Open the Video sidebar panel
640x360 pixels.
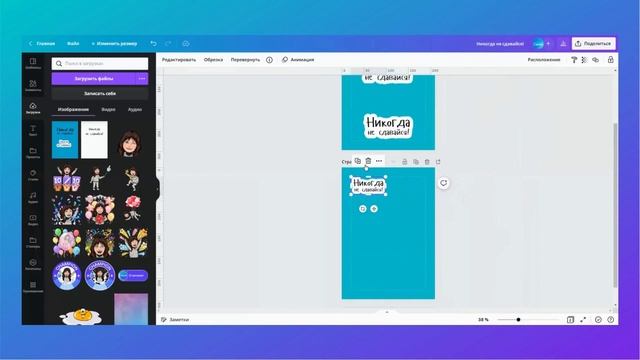33,220
